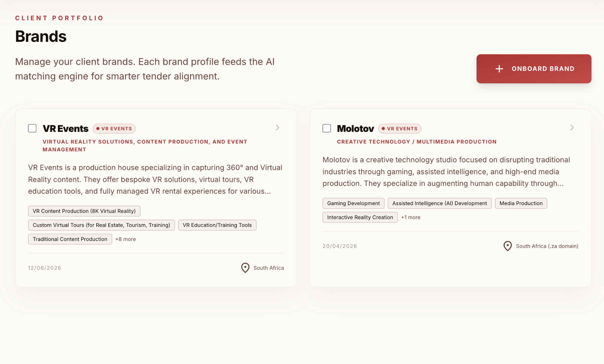604x364 pixels.
Task: Select the VR Events brand checkbox
Action: pyautogui.click(x=32, y=128)
